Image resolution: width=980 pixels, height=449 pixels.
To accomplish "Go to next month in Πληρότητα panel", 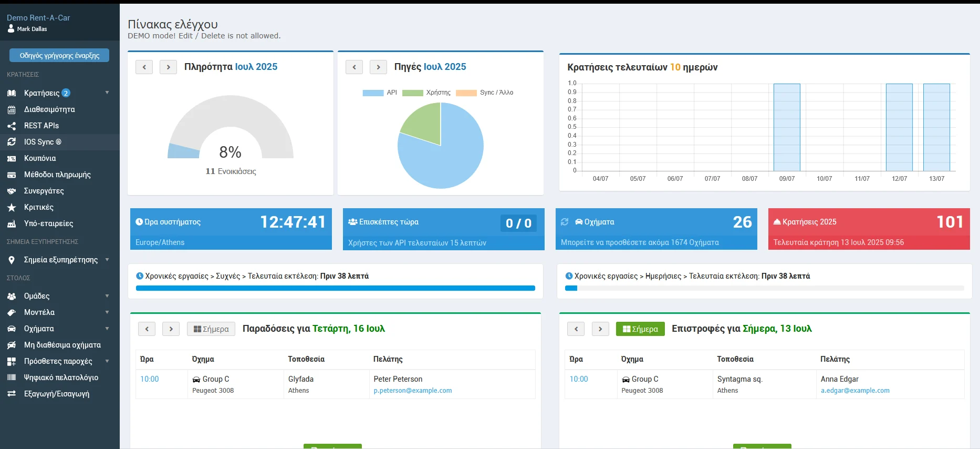I will (x=168, y=67).
